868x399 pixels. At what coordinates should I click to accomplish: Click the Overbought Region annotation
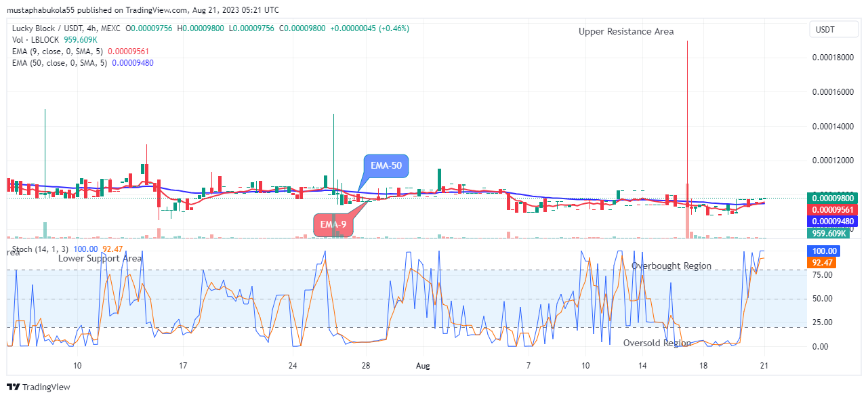click(x=671, y=266)
